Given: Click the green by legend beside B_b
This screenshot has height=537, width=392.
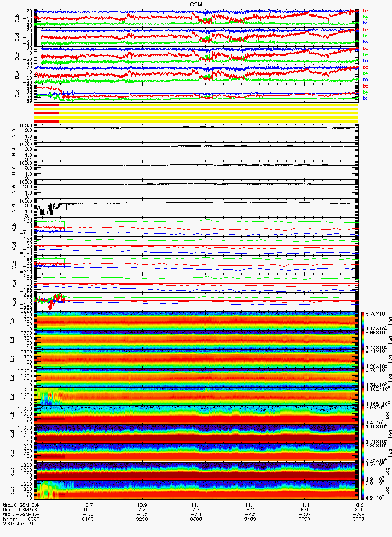Looking at the screenshot, I should coord(366,17).
